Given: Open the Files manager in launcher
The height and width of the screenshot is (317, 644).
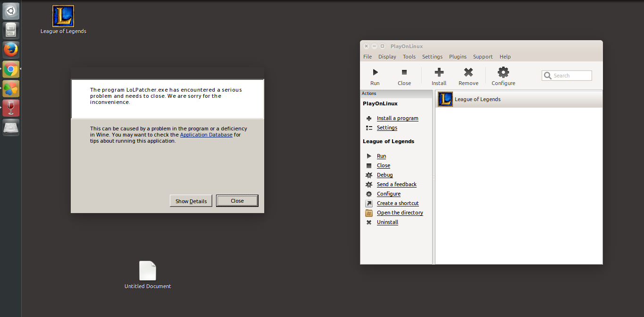Looking at the screenshot, I should pos(11,30).
